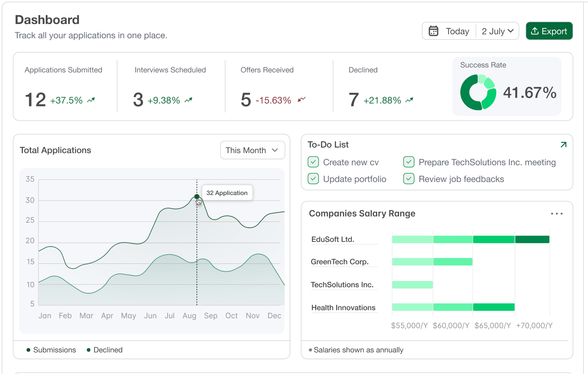
Task: Toggle the Review job feedbacks checkbox
Action: tap(409, 179)
